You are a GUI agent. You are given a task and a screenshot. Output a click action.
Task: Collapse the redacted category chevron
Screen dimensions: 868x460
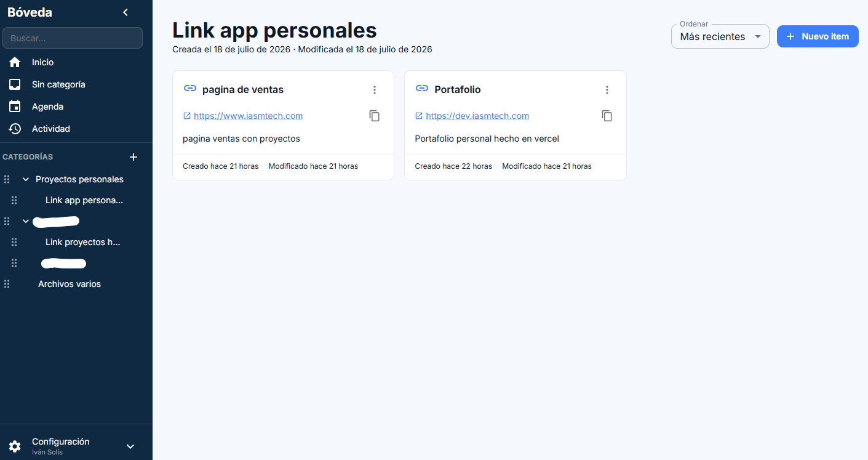click(x=26, y=221)
